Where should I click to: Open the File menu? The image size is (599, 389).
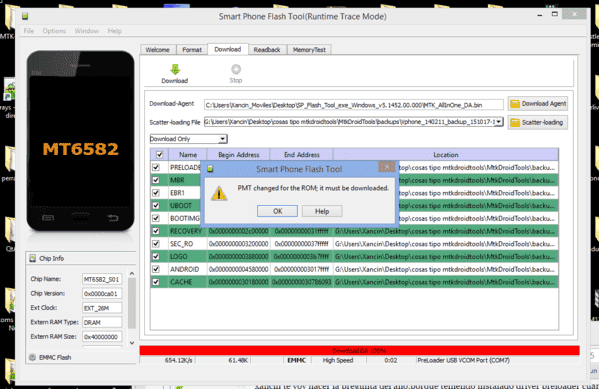[x=29, y=31]
